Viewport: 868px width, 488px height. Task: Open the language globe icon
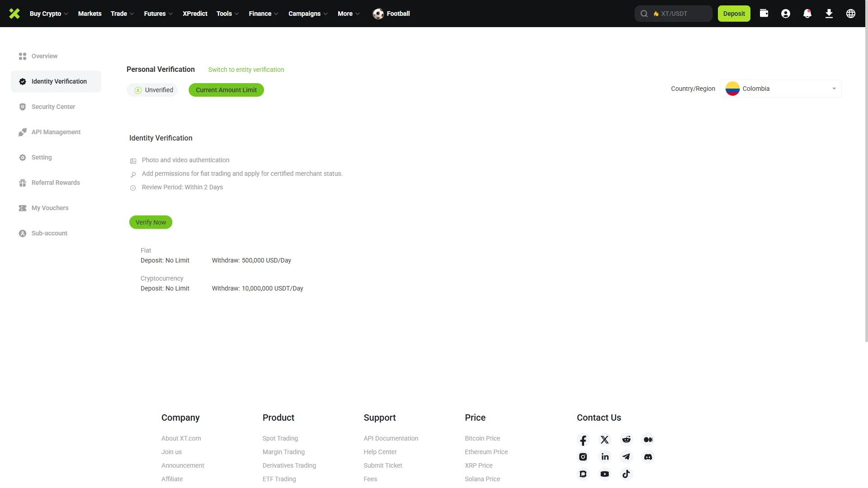[x=851, y=14]
